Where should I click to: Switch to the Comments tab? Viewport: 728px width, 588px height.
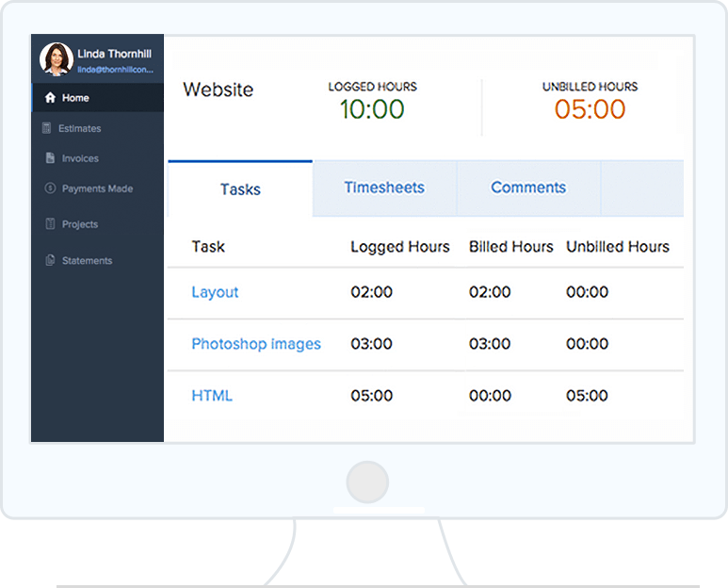[x=528, y=188]
